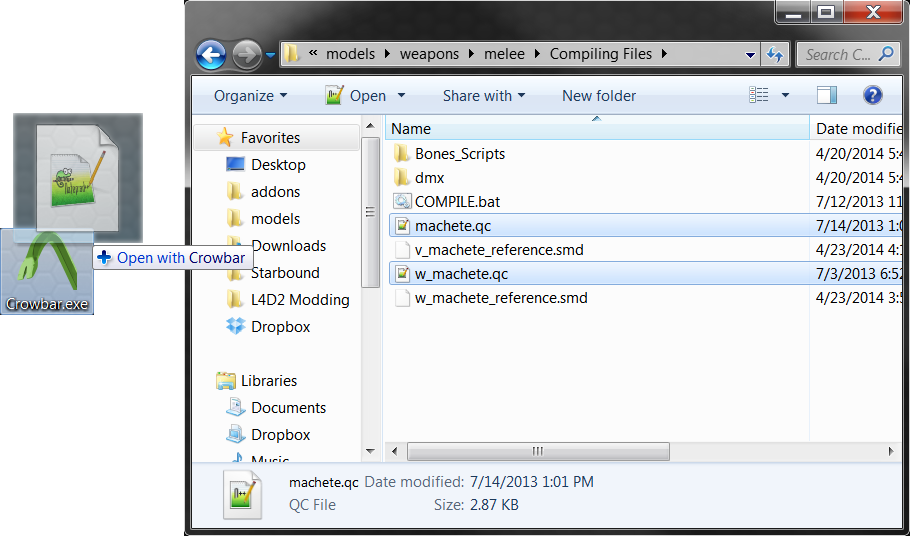Click the Bones_Scripts folder icon
The width and height of the screenshot is (910, 536).
click(402, 154)
